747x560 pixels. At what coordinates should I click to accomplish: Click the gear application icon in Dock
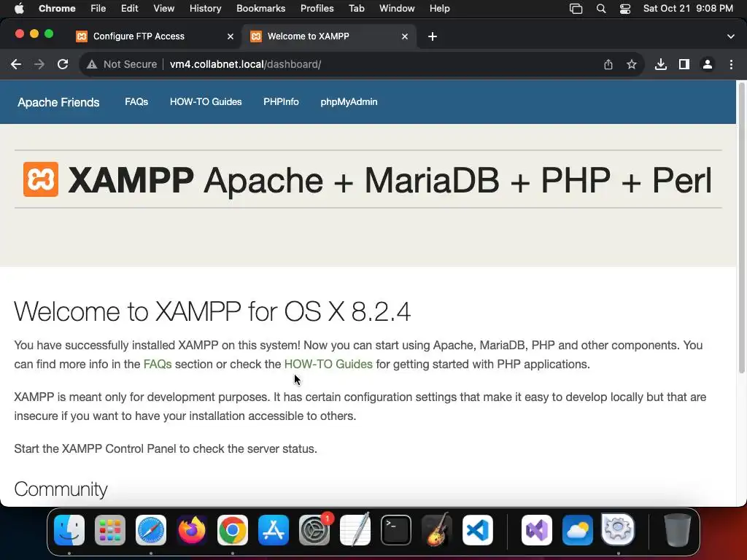[x=618, y=529]
